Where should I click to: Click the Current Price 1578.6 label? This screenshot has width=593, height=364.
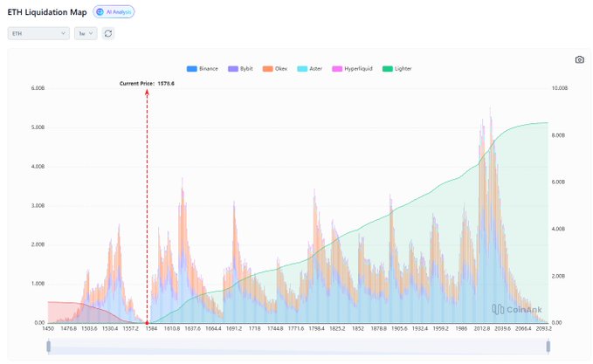pos(147,84)
